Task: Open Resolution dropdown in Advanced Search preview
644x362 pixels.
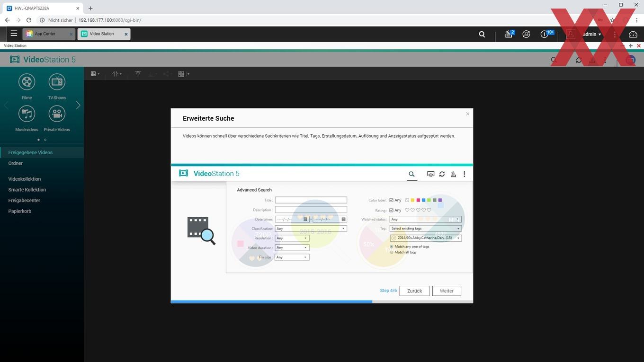Action: click(x=292, y=238)
